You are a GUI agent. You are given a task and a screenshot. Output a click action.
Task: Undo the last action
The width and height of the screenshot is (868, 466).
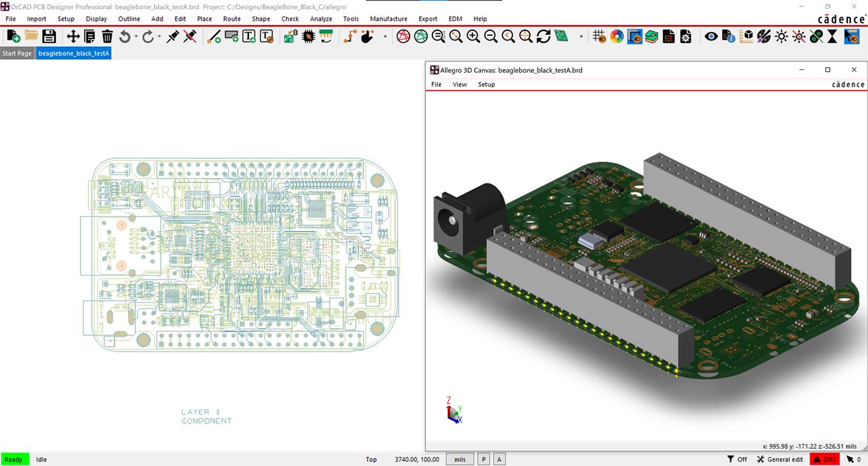(124, 36)
